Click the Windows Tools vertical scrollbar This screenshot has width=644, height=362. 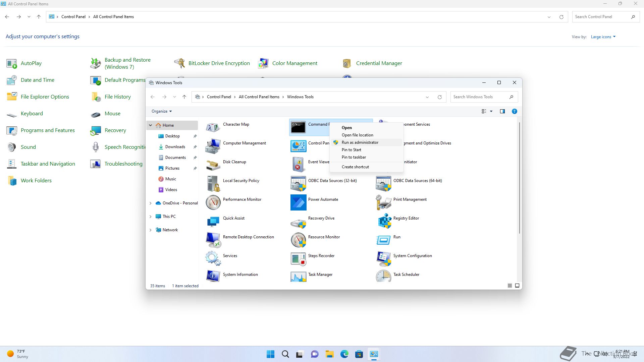pyautogui.click(x=520, y=178)
